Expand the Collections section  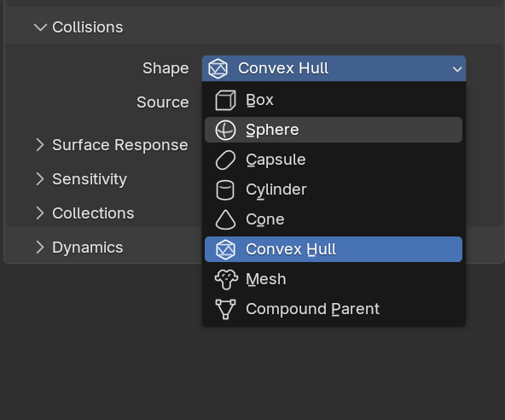click(40, 213)
